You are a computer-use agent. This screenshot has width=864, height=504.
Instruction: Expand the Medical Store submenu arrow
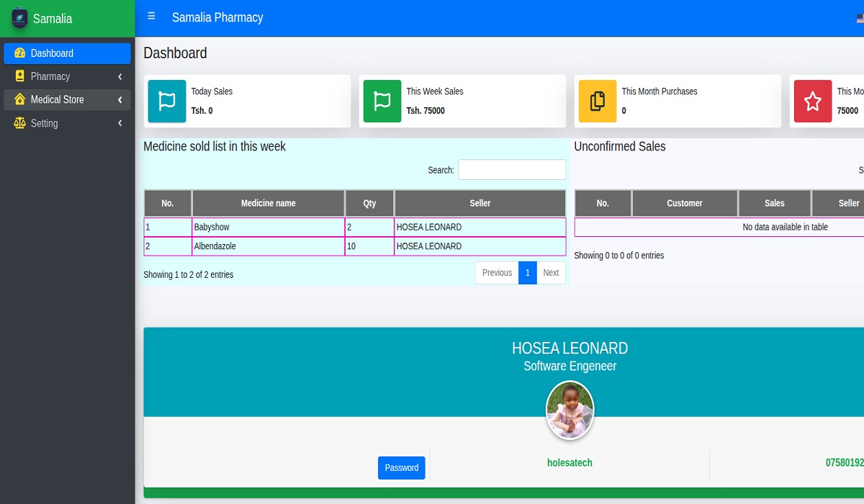(120, 100)
